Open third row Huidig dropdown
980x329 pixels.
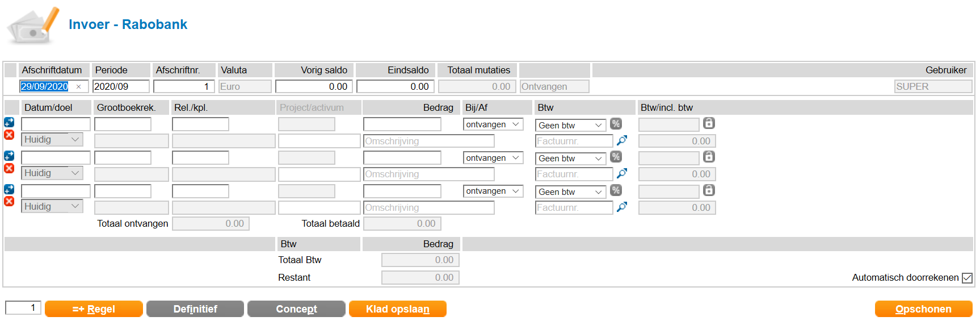pos(52,206)
